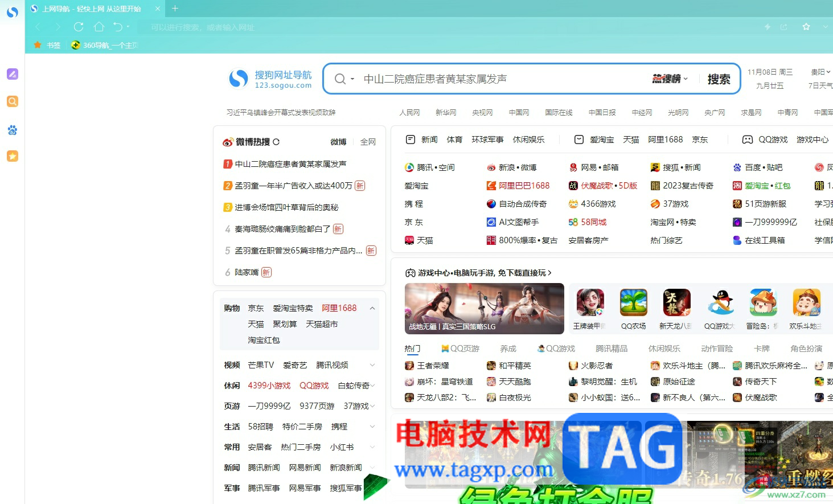Screen dimensions: 833x504
Task: Click the penguin icon beside 腾讯·空间
Action: click(409, 167)
